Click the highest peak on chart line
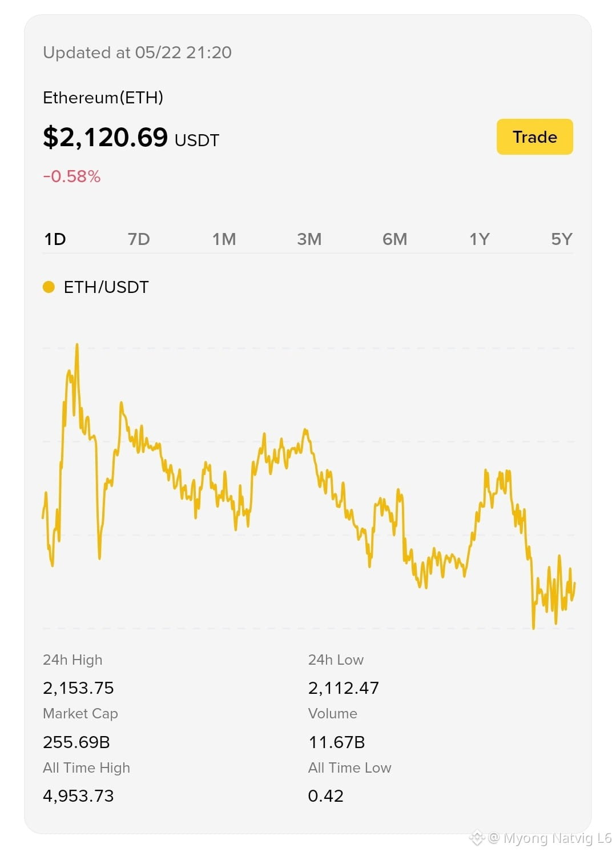This screenshot has width=616, height=852. point(77,346)
